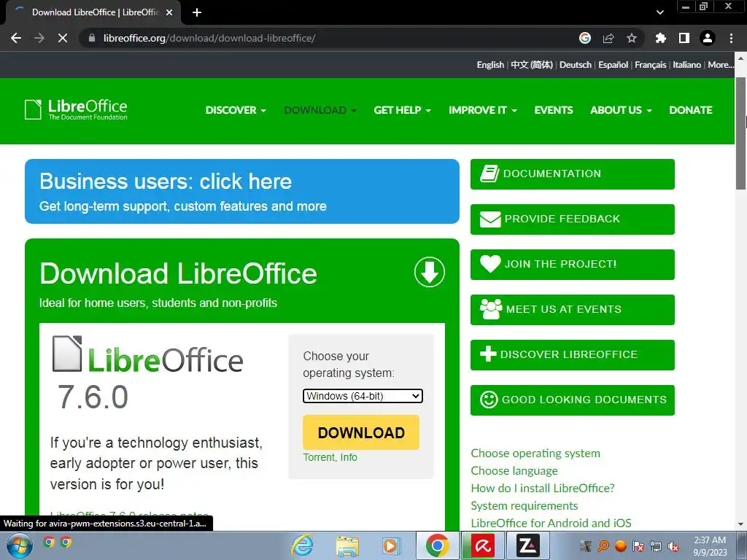Follow the Choose language link
Image resolution: width=747 pixels, height=560 pixels.
514,470
